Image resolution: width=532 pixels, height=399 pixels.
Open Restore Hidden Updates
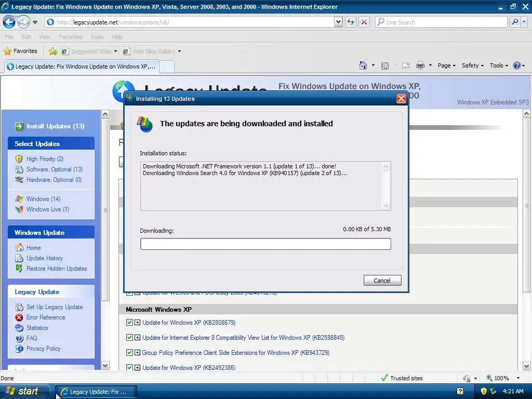(x=57, y=269)
